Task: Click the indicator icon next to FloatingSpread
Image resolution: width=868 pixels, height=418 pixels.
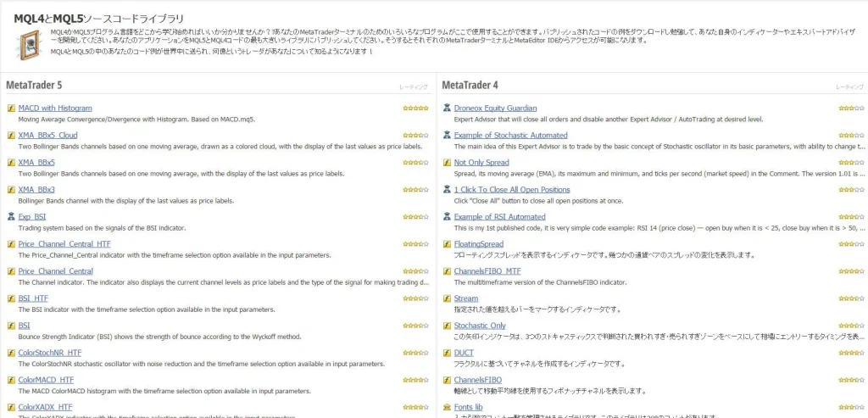Action: pos(447,244)
